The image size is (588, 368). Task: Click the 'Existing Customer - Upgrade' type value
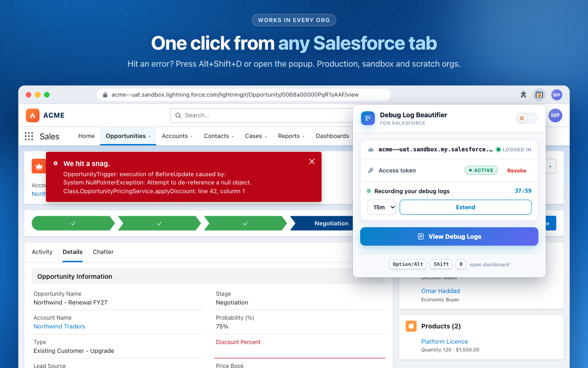[x=74, y=351]
